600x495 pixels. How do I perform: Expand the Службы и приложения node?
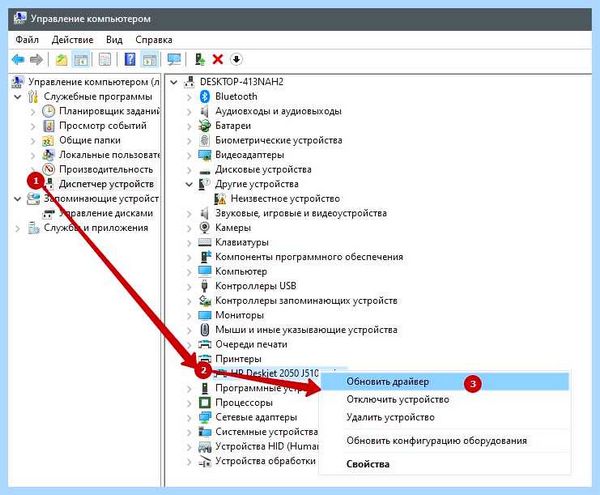click(18, 228)
